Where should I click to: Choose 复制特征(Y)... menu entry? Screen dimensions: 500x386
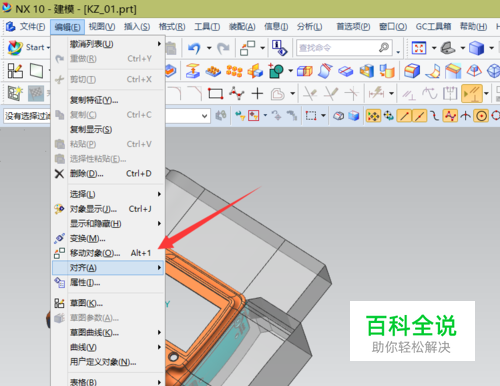coord(108,100)
